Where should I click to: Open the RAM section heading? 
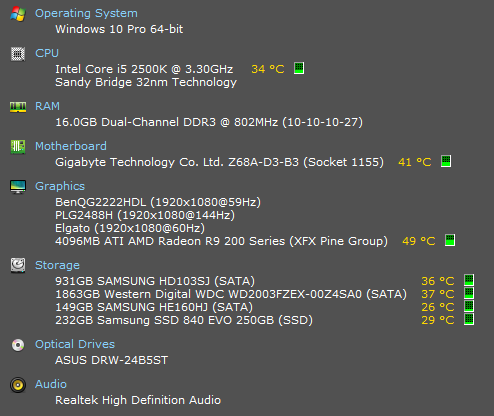pyautogui.click(x=47, y=106)
